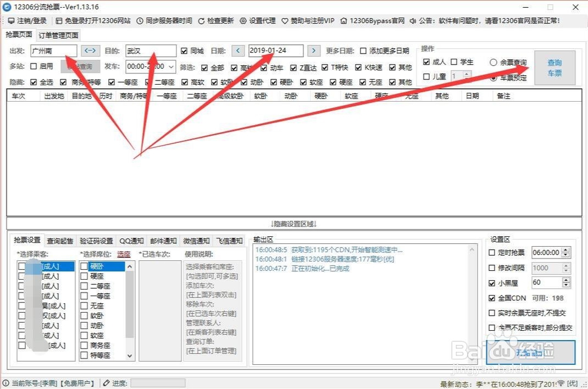588x389 pixels.
Task: Click the network signal icon in status bar
Action: 560,383
